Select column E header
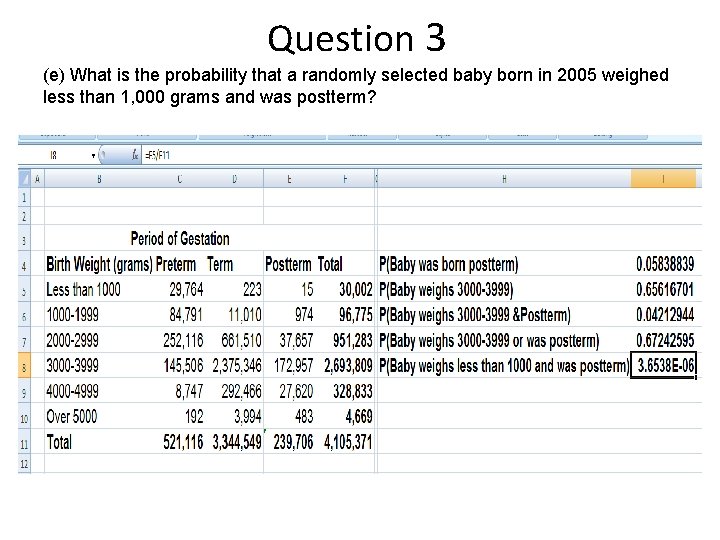Viewport: 720px width, 540px height. click(x=289, y=179)
